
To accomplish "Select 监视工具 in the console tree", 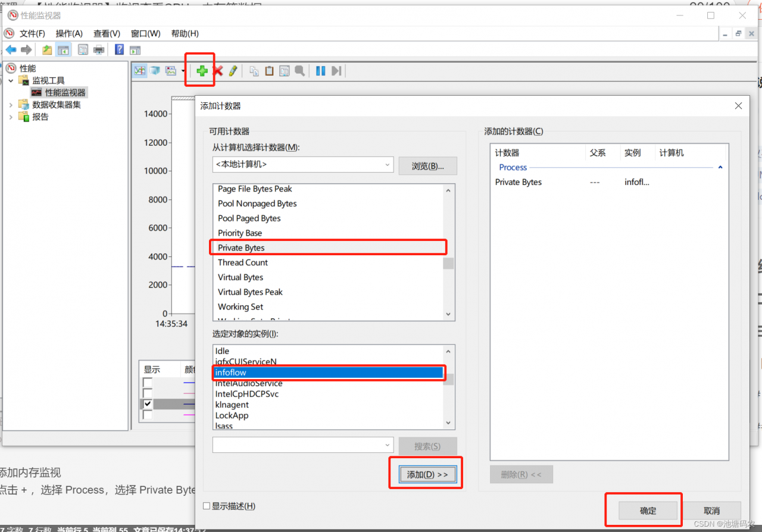I will click(48, 80).
